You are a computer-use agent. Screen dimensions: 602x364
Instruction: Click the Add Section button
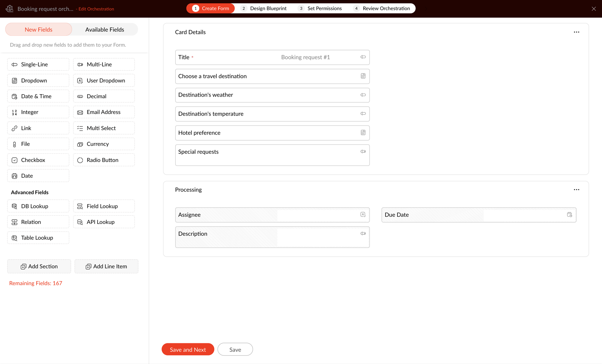[39, 266]
